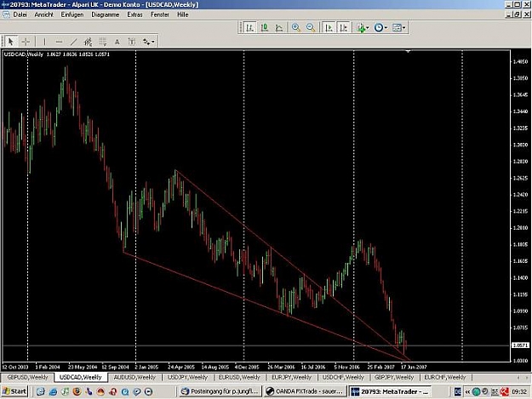Select the USDCAD,Weekly chart tab
Viewport: 532px width, 399px height.
coord(80,377)
